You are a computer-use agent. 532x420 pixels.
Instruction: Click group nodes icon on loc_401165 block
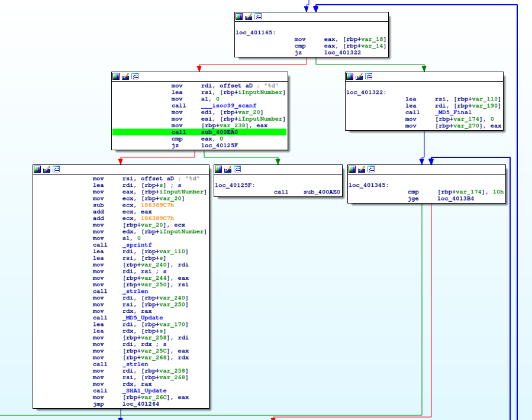tap(258, 17)
